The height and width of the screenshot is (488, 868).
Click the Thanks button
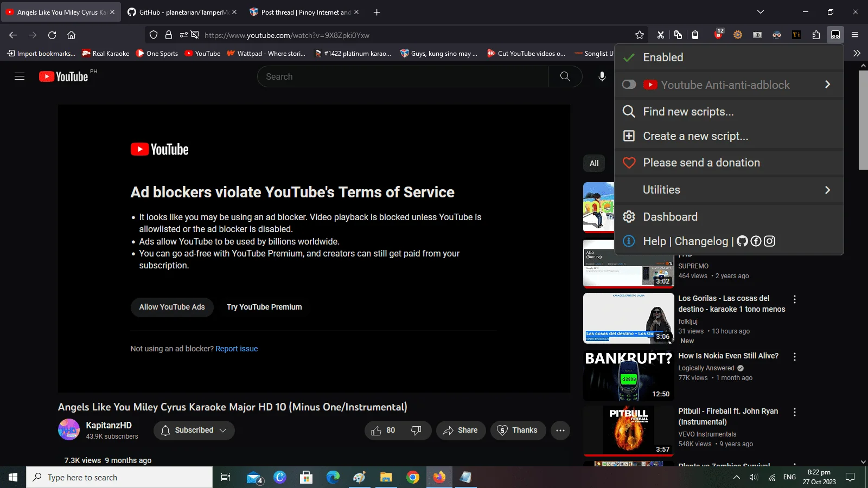coord(518,431)
